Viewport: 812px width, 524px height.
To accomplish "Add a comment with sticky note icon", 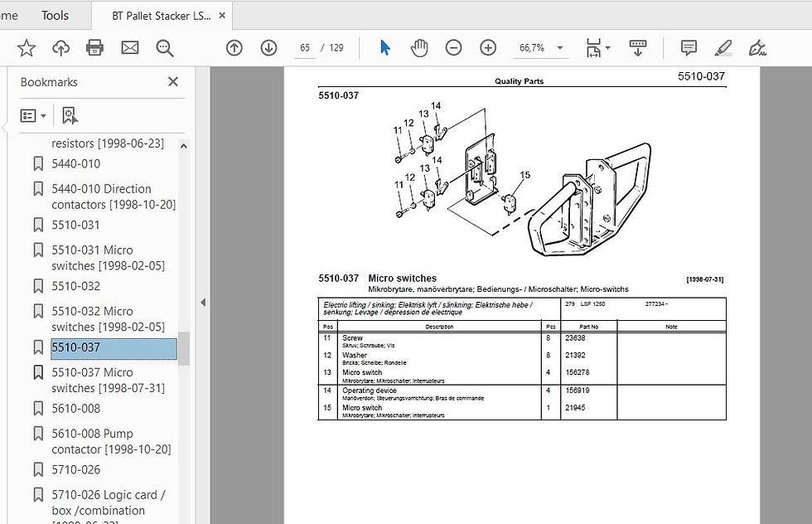I will tap(689, 48).
